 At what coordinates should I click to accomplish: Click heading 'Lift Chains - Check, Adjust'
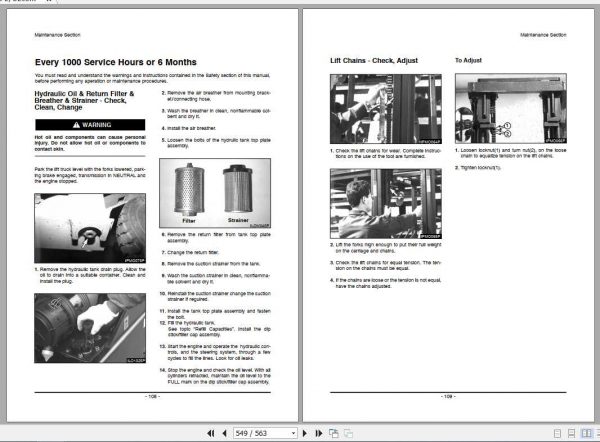click(374, 60)
